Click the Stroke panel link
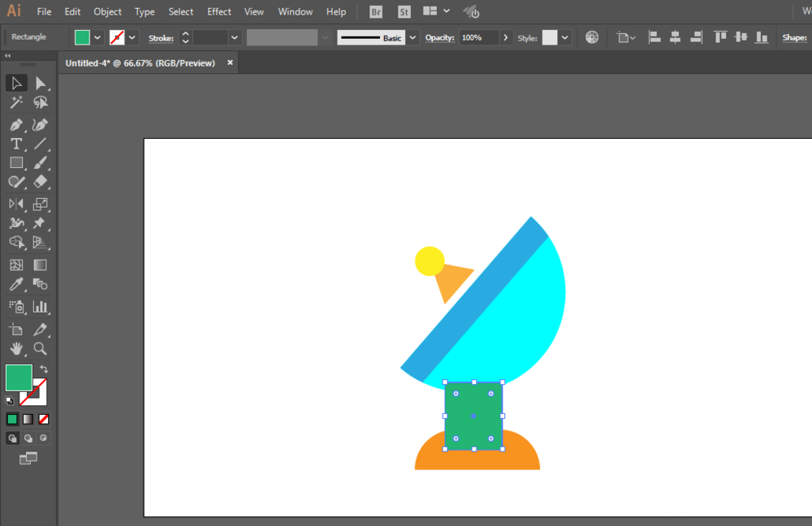Viewport: 812px width, 526px height. (161, 38)
